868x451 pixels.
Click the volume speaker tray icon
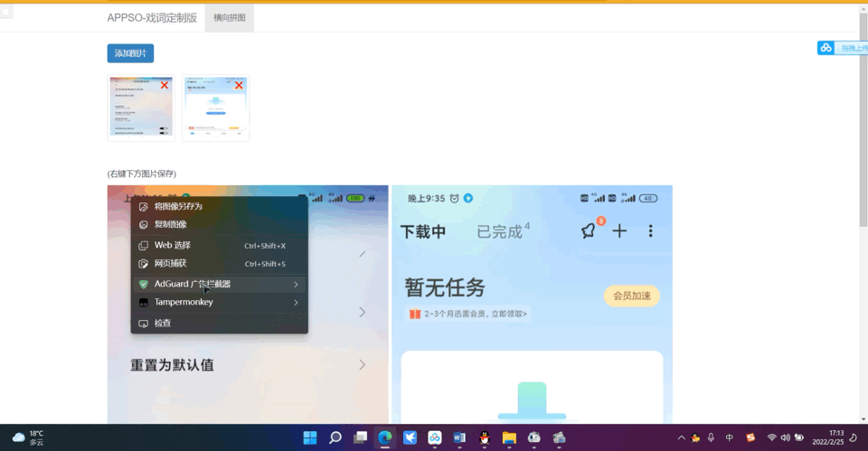785,437
